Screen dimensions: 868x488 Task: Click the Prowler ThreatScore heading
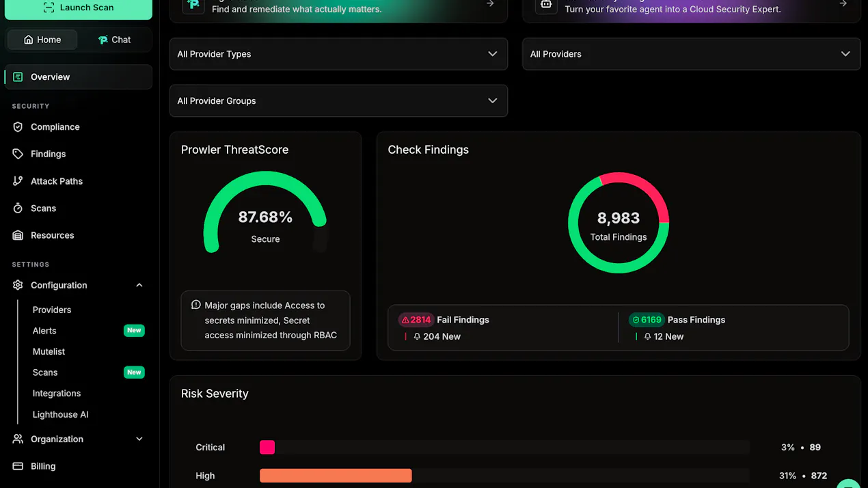[234, 150]
